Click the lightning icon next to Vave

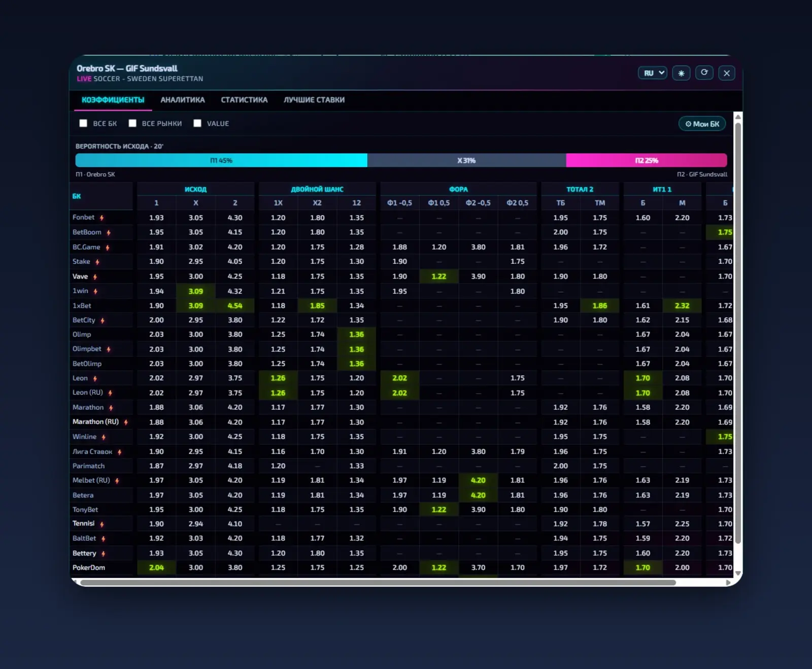point(95,276)
